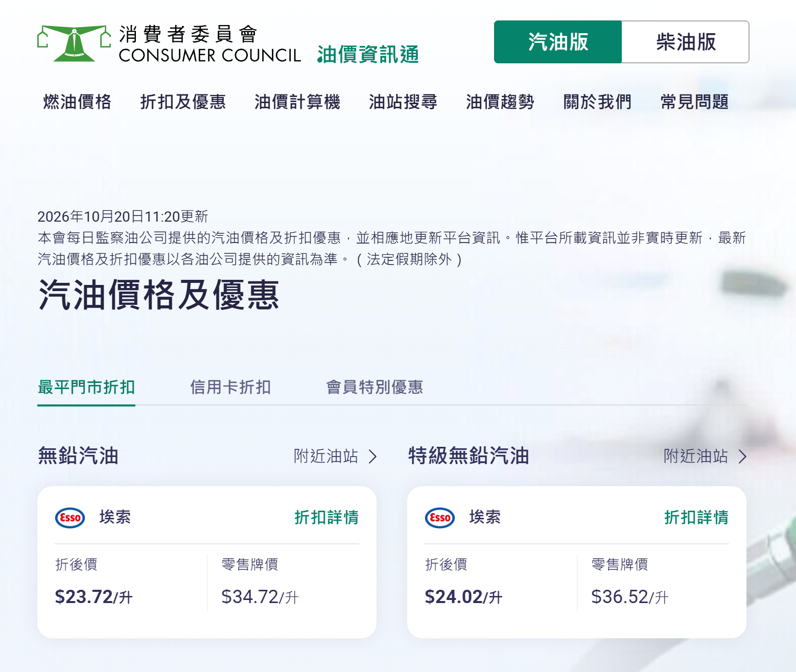Click the 消費者委員會 Consumer Council name text

[210, 44]
